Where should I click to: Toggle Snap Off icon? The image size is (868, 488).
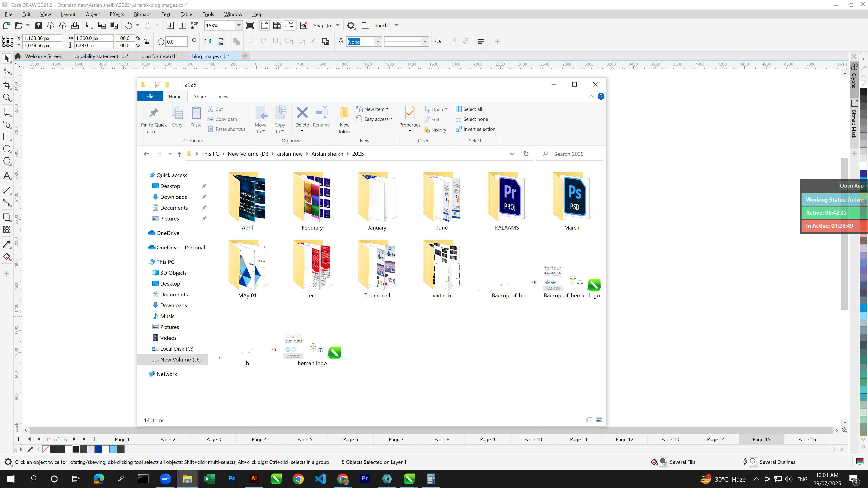coord(304,25)
